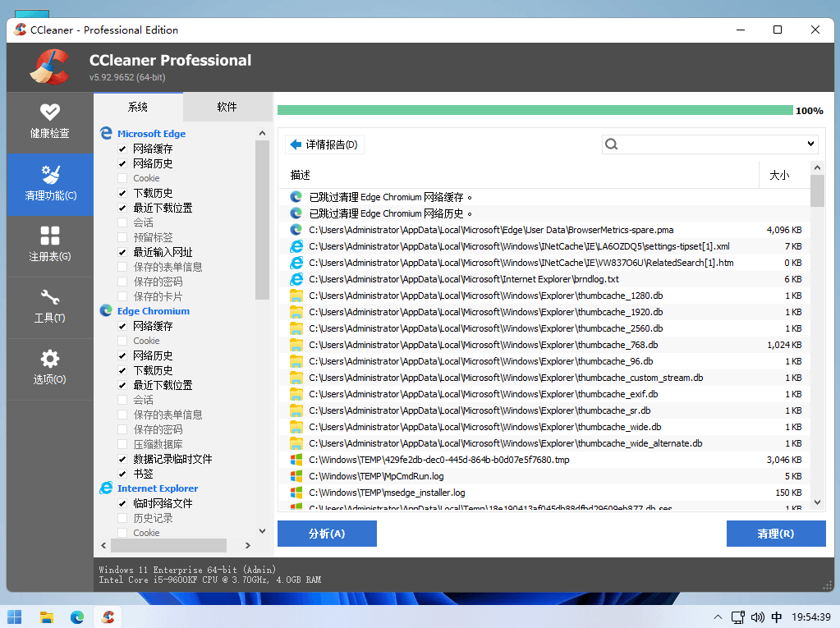Open the 注册表(G) registry section
Viewport: 840px width, 628px height.
[50, 245]
